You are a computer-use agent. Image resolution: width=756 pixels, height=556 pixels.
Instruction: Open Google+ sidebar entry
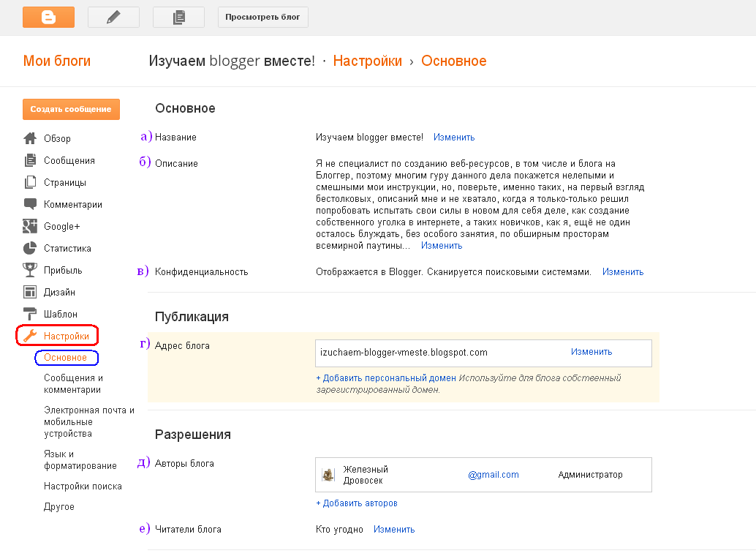click(x=61, y=226)
